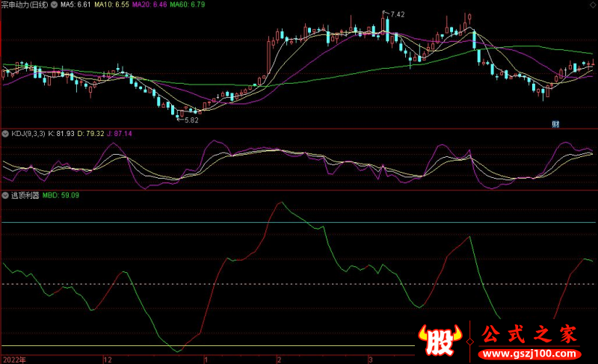Click the 财 financial marker icon
598x364 pixels.
pyautogui.click(x=556, y=123)
